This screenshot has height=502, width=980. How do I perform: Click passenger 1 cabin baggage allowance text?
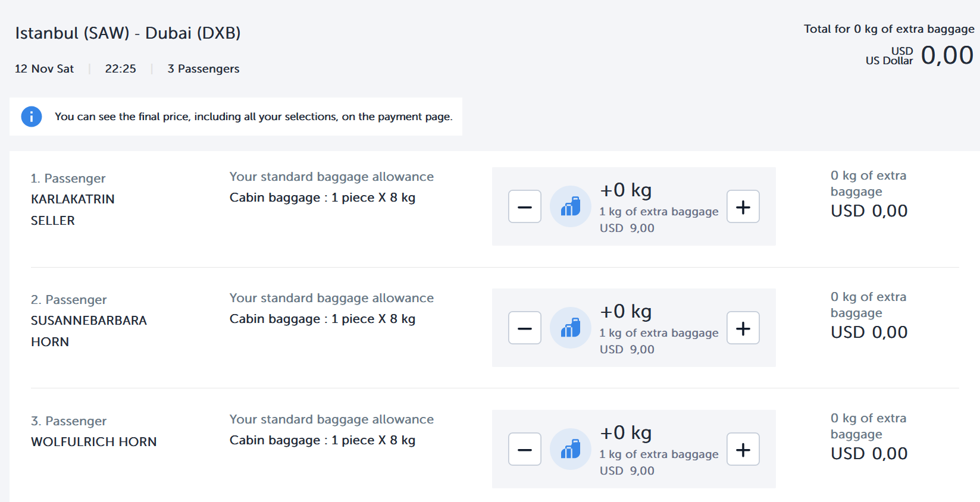tap(322, 197)
